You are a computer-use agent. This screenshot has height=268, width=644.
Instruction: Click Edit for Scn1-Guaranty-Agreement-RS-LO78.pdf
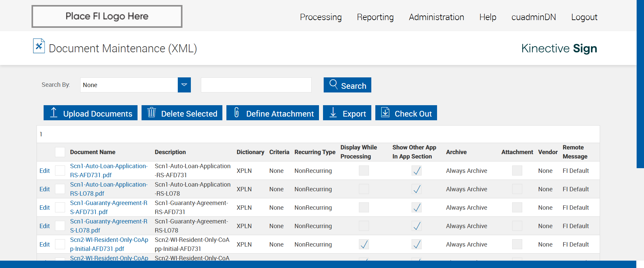coord(45,226)
